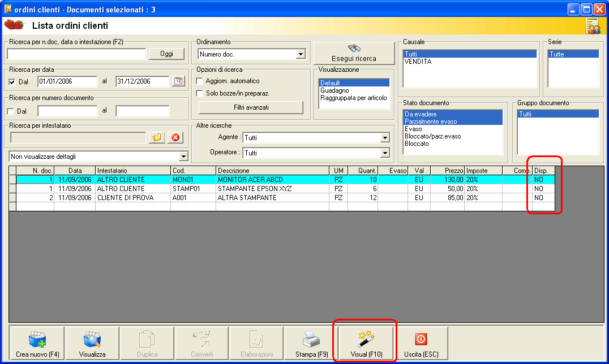Click the Crea nuovo (F4) button
Screen dimensions: 609x364
tap(37, 344)
